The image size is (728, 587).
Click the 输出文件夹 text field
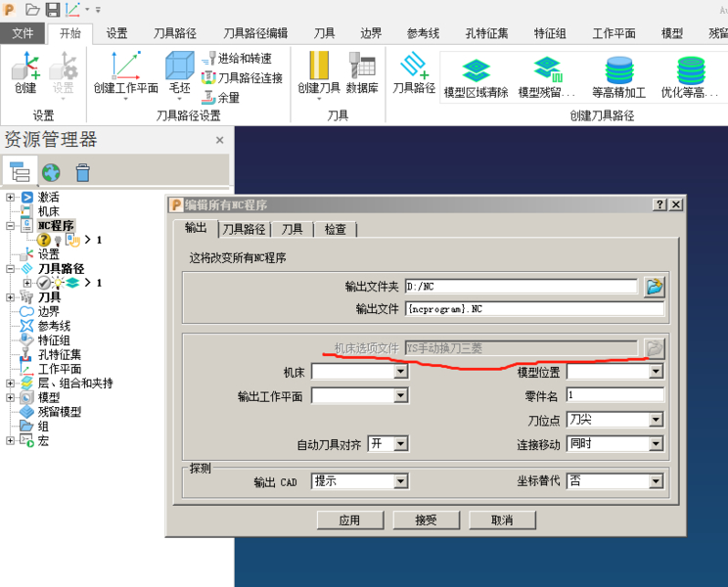click(521, 287)
